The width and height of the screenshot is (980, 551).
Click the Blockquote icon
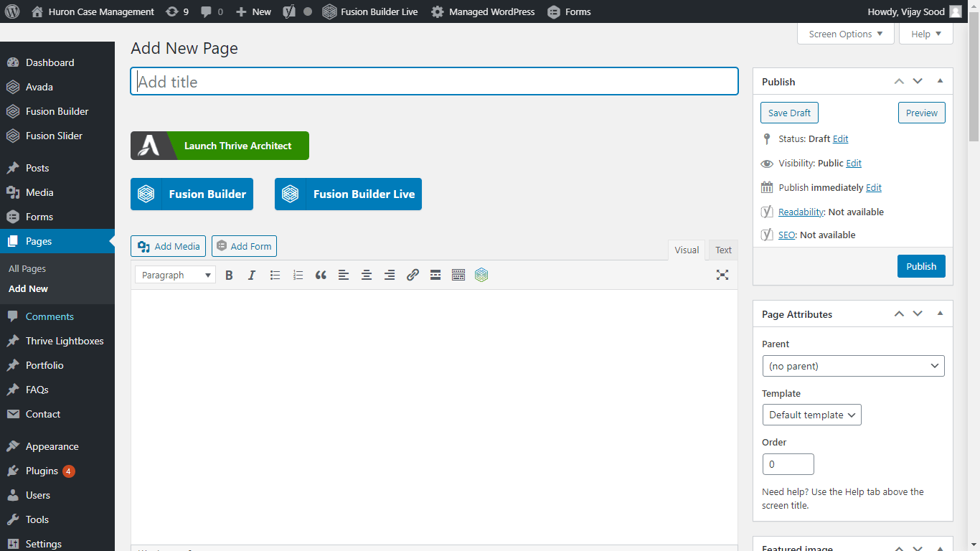[x=321, y=275]
